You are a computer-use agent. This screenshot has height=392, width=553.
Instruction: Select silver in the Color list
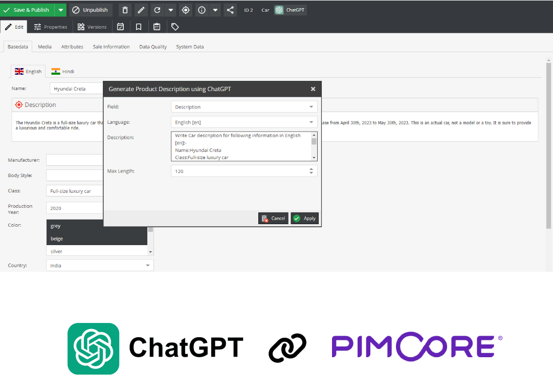97,251
